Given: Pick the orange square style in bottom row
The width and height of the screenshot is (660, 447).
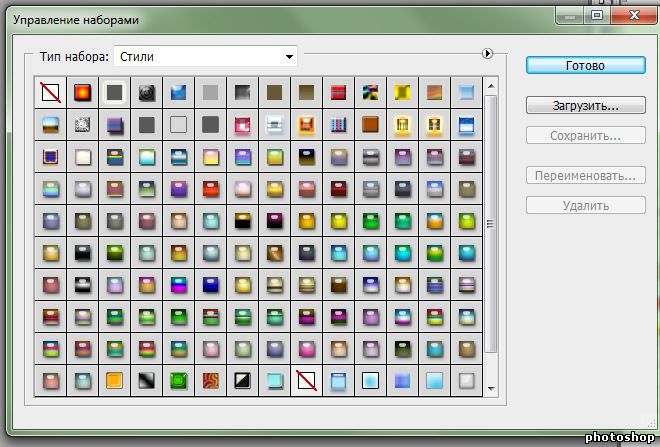Looking at the screenshot, I should tap(114, 381).
